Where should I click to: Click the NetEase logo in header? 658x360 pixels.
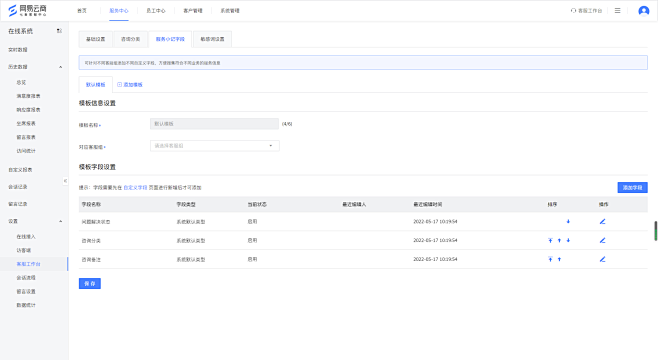(27, 10)
